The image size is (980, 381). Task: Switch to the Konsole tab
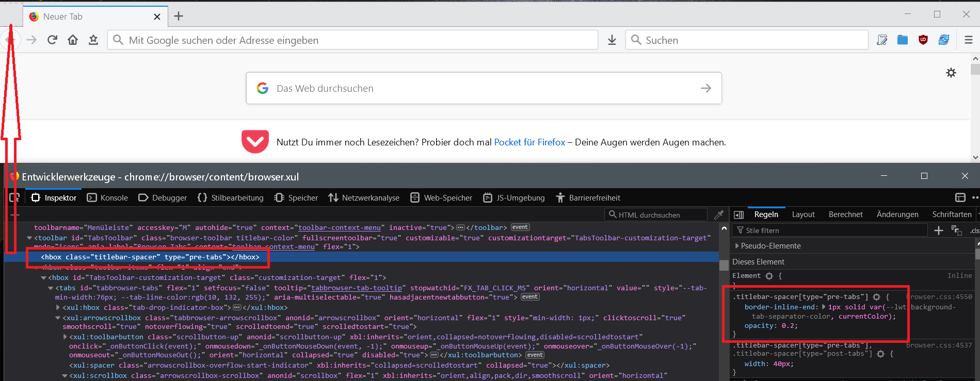click(x=107, y=197)
